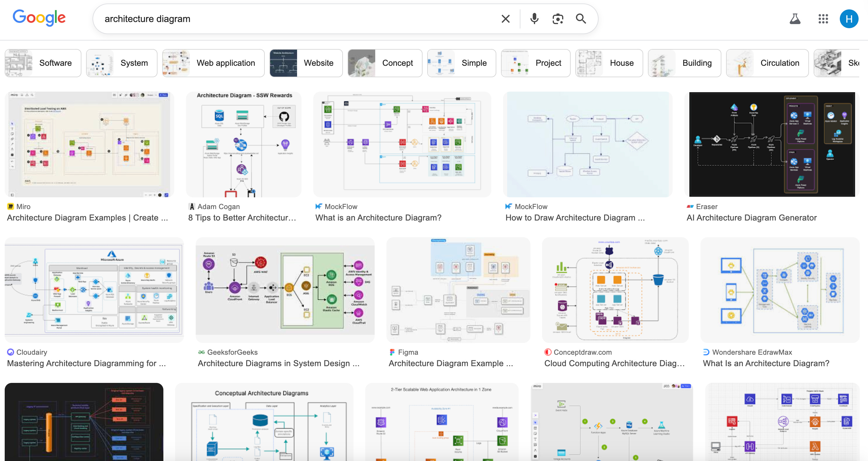The width and height of the screenshot is (868, 461).
Task: Open the GeeksforGeeks AWS diagram thumbnail
Action: pyautogui.click(x=285, y=290)
